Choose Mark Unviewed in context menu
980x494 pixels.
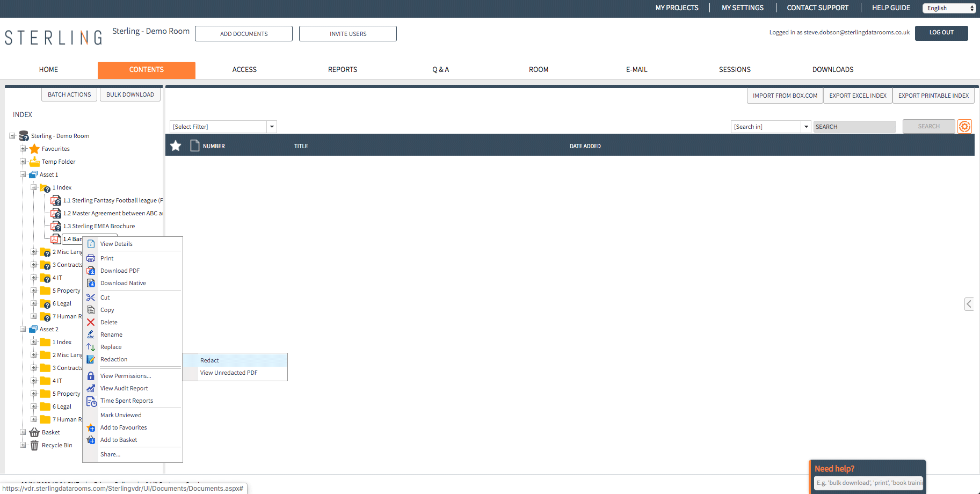click(x=133, y=415)
